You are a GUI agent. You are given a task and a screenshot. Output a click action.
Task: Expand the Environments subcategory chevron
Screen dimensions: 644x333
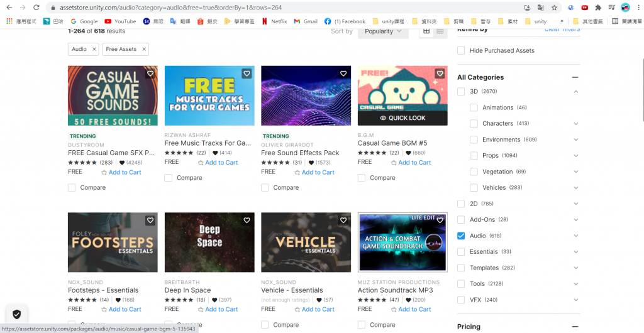[x=576, y=139]
